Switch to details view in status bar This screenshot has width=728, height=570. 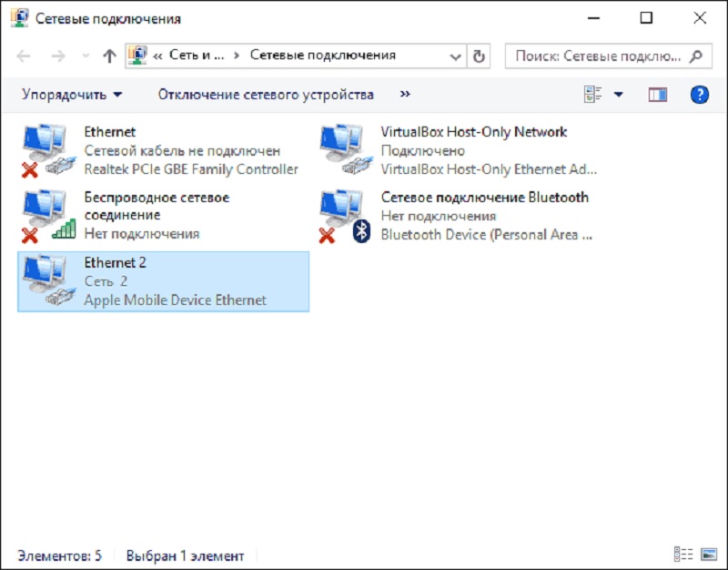click(x=683, y=555)
